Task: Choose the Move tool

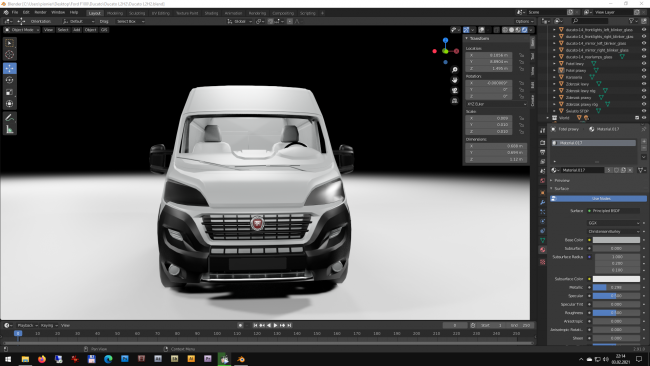Action: click(x=10, y=68)
